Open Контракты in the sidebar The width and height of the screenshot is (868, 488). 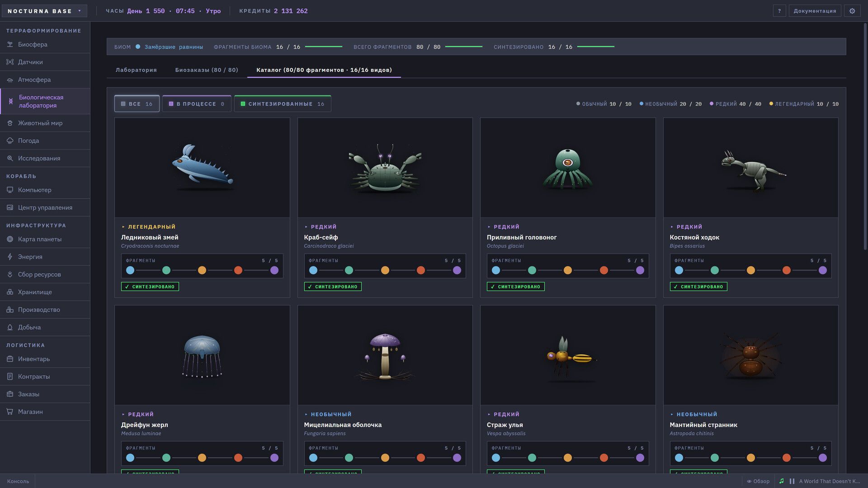(x=45, y=376)
